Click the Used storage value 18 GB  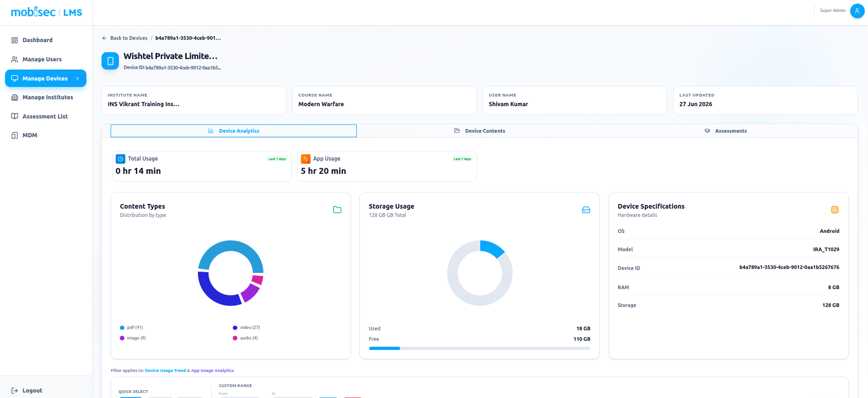coord(583,328)
